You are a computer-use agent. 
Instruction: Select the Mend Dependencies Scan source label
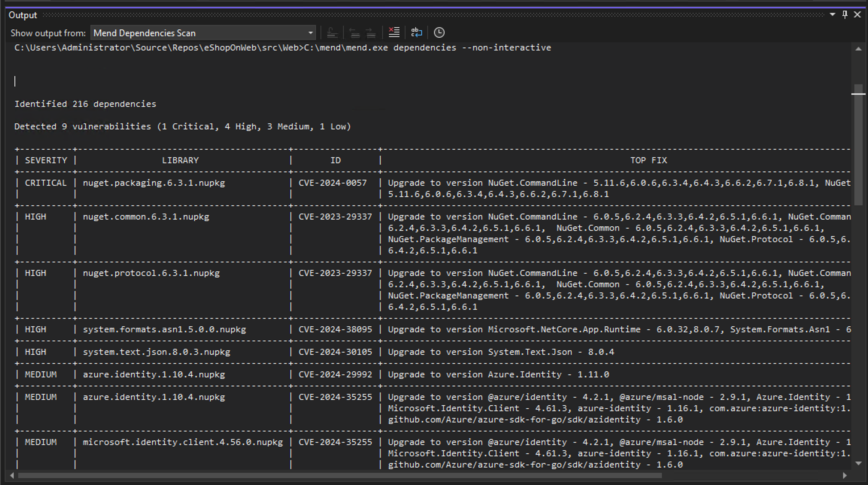144,33
